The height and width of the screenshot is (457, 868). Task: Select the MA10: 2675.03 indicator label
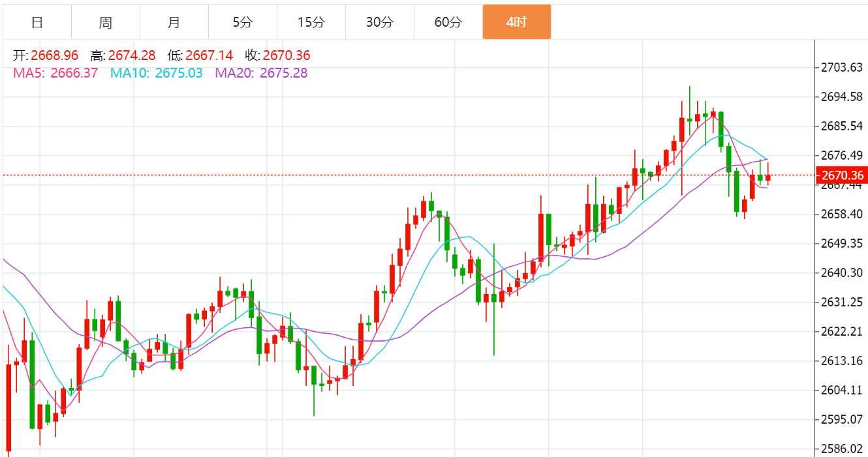click(x=157, y=73)
